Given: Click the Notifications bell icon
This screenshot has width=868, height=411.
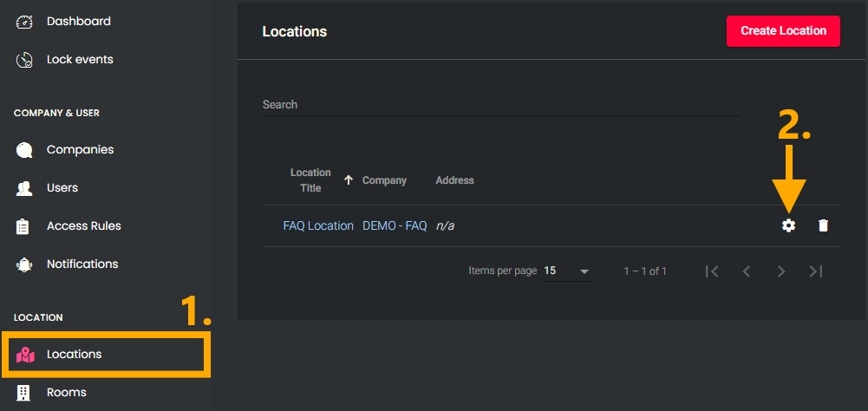Looking at the screenshot, I should 24,264.
